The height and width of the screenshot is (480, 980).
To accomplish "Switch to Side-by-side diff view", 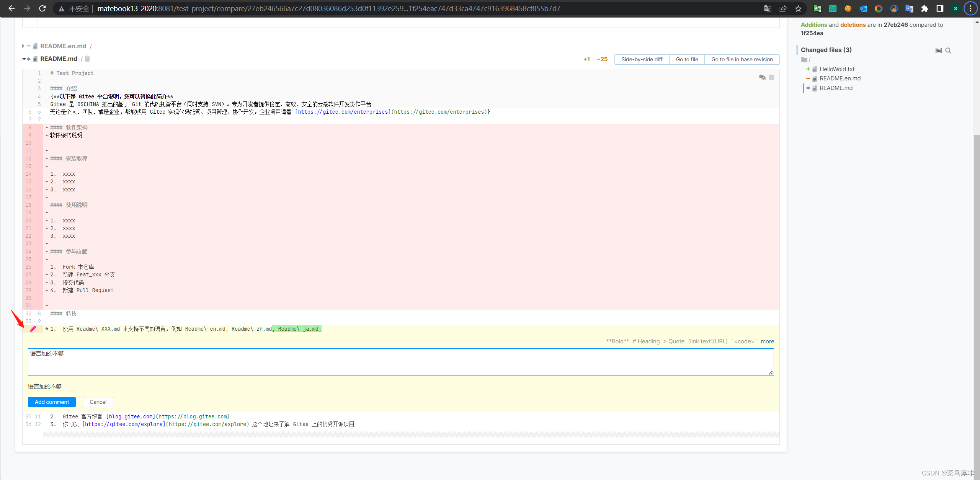I will point(642,59).
